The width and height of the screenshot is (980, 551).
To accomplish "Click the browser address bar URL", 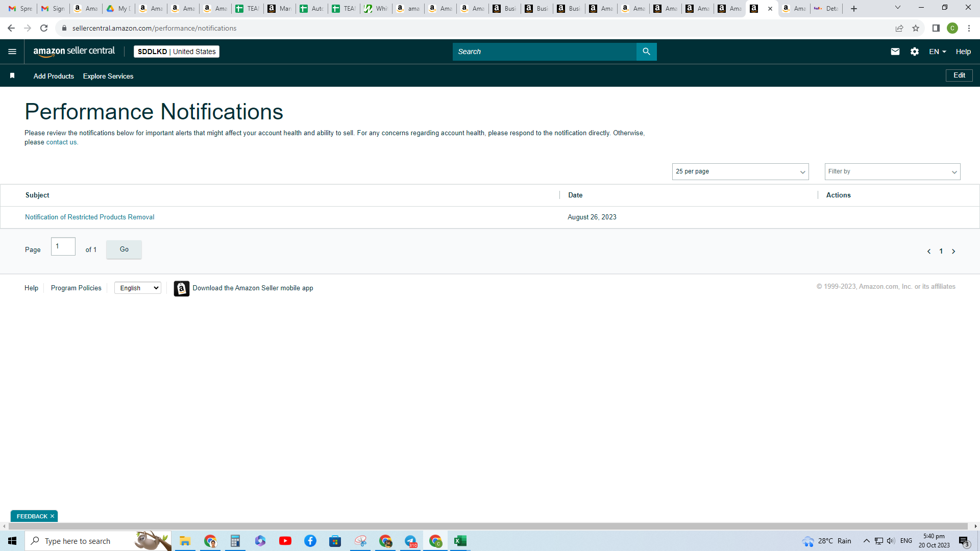I will tap(154, 28).
